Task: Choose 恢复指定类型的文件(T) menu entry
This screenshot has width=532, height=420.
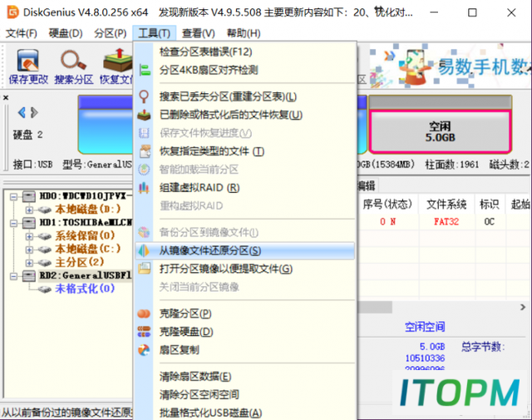Action: click(244, 151)
